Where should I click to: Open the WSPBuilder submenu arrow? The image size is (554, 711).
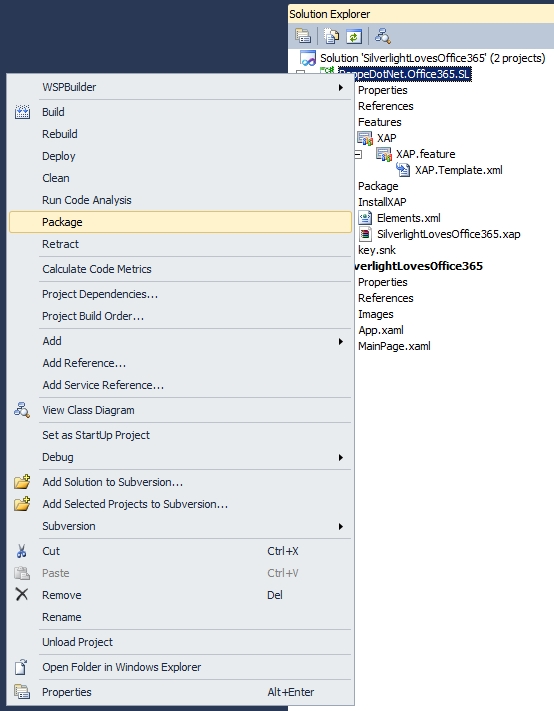coord(340,87)
